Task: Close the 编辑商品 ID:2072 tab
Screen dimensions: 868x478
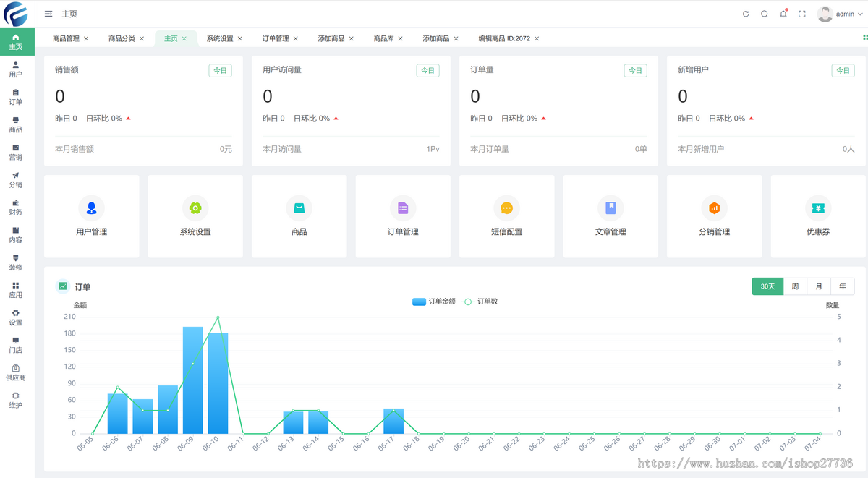Action: tap(537, 38)
